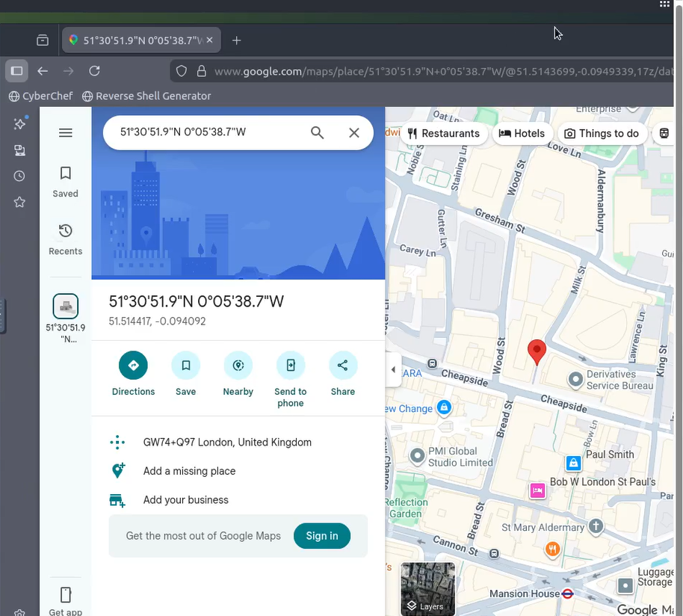Screen dimensions: 683x616
Task: Select the Restaurants filter chip
Action: click(x=444, y=132)
